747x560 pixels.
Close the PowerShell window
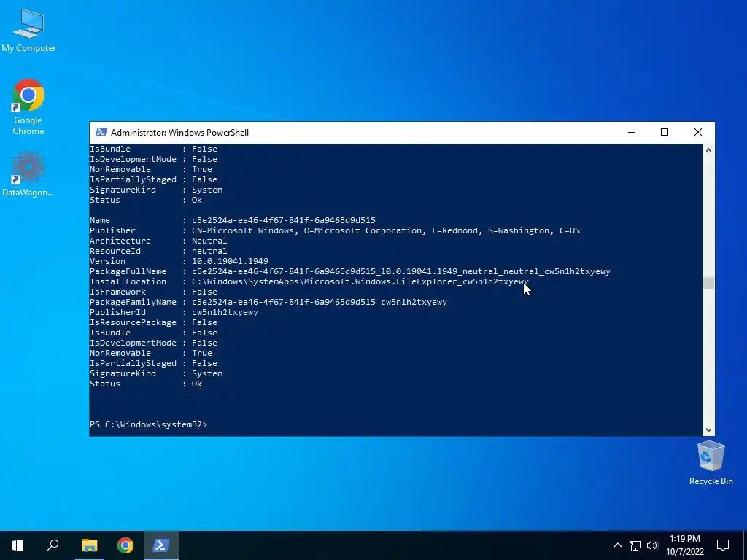click(698, 133)
